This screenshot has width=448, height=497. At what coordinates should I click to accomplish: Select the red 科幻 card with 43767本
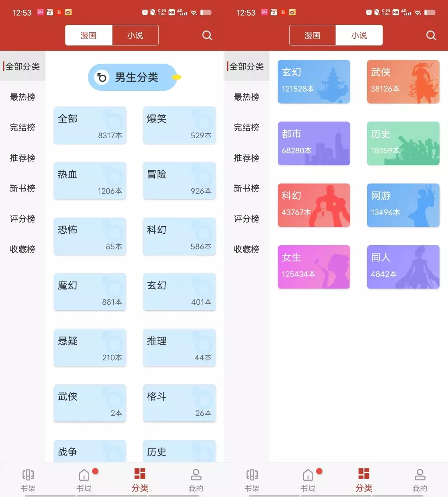pyautogui.click(x=314, y=205)
